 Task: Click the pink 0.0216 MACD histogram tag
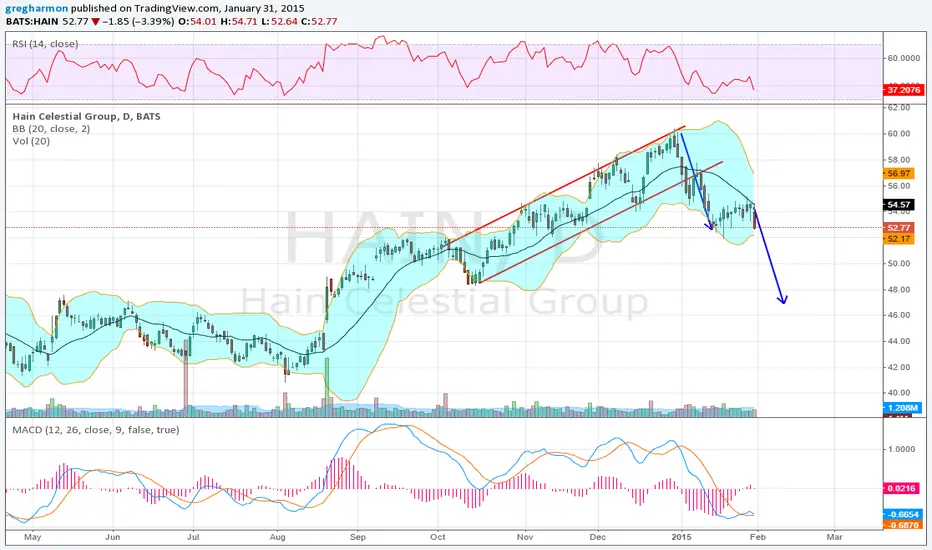tap(901, 488)
